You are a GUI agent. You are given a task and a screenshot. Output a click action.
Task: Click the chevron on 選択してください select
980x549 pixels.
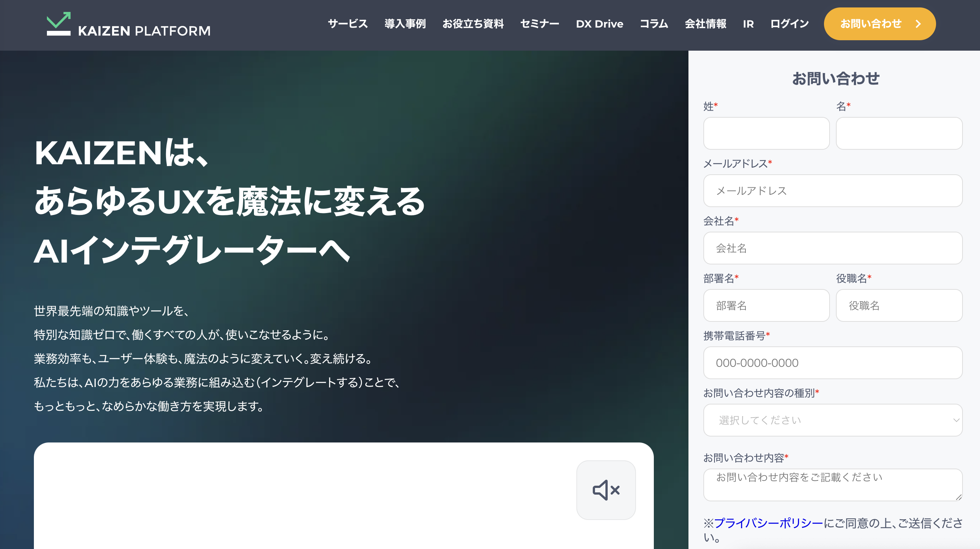[956, 420]
